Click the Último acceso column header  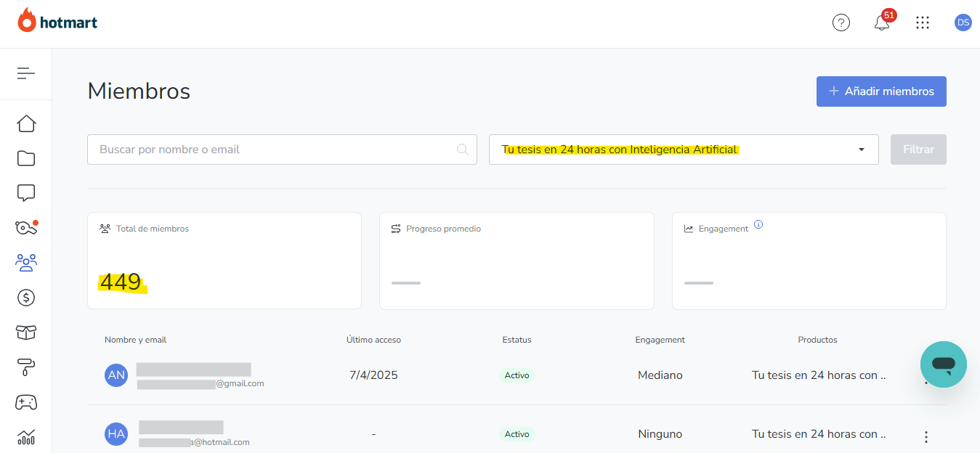click(x=373, y=340)
